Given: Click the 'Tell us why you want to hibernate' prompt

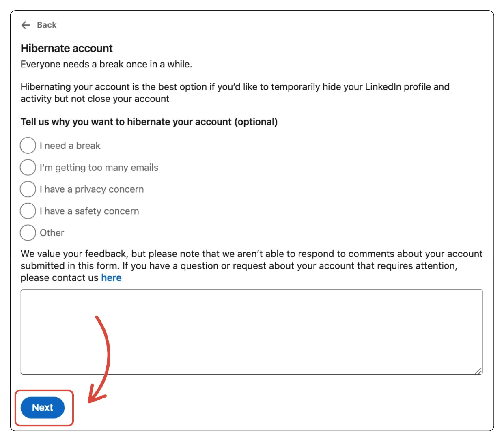Looking at the screenshot, I should [149, 122].
